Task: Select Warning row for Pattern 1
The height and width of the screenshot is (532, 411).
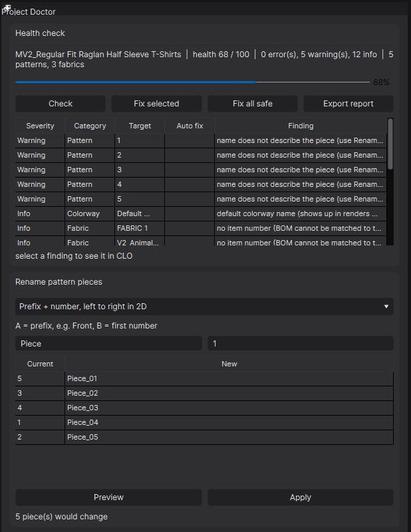Action: click(201, 140)
